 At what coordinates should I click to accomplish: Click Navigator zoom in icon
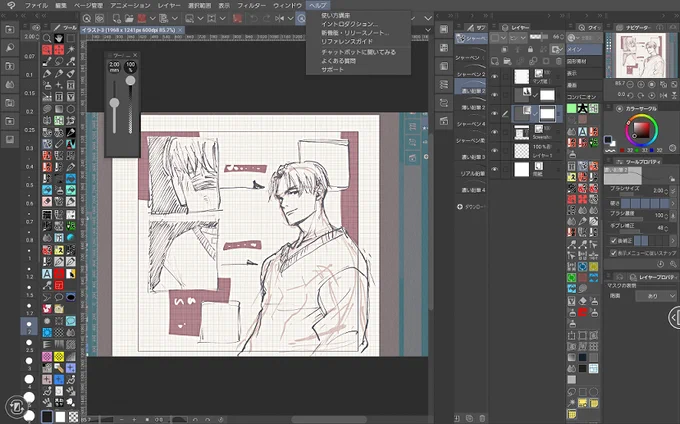641,84
